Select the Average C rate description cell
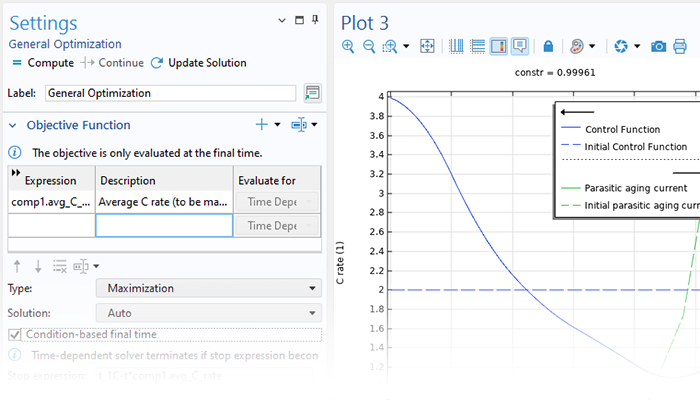700x400 pixels. [164, 202]
